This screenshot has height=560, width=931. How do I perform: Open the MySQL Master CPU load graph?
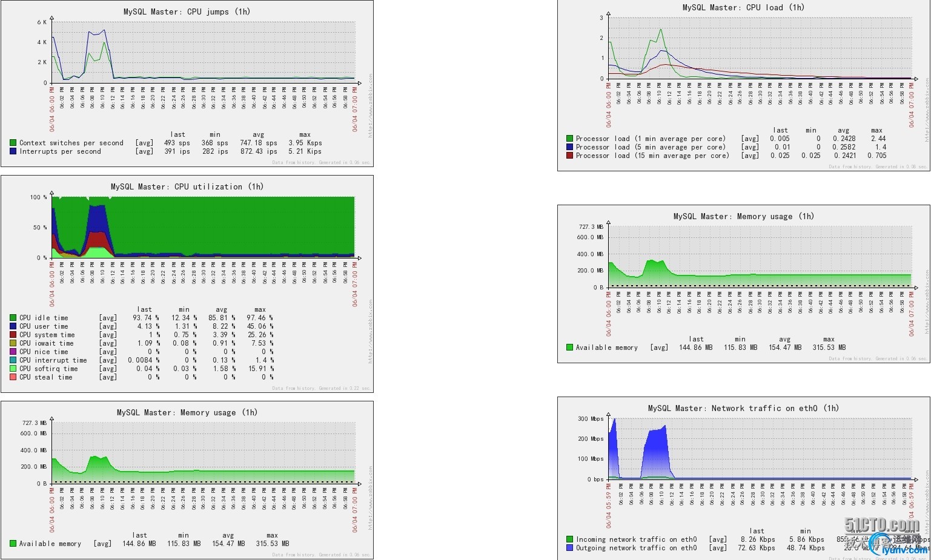[744, 85]
